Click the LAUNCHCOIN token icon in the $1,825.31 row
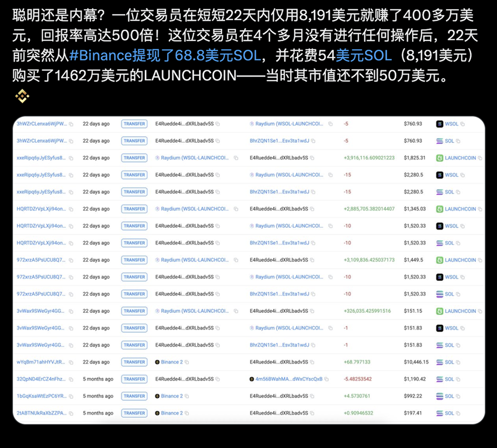497x448 pixels. [x=440, y=158]
